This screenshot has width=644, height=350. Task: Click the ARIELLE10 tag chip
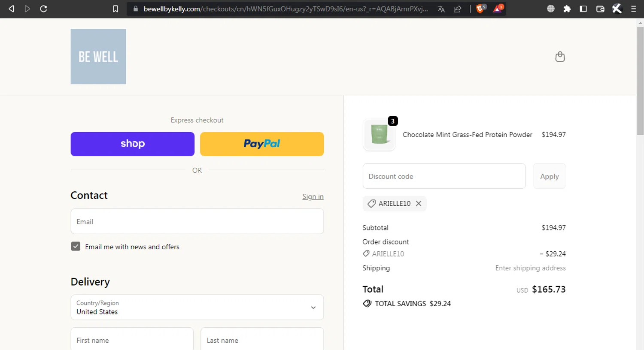coord(395,203)
